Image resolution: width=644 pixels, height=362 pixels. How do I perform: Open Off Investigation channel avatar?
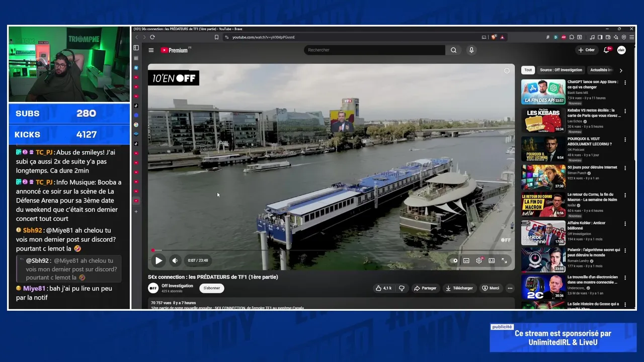coord(153,288)
